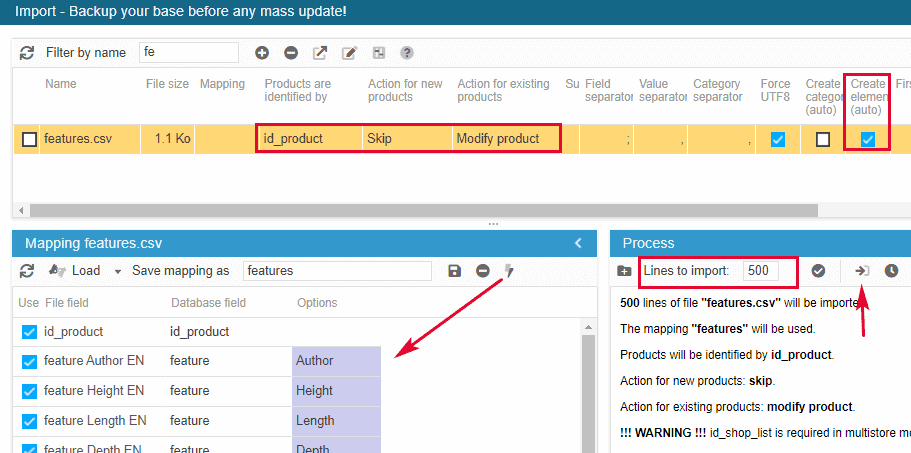Open the help question mark icon
Screen dimensions: 911x453
pyautogui.click(x=407, y=53)
